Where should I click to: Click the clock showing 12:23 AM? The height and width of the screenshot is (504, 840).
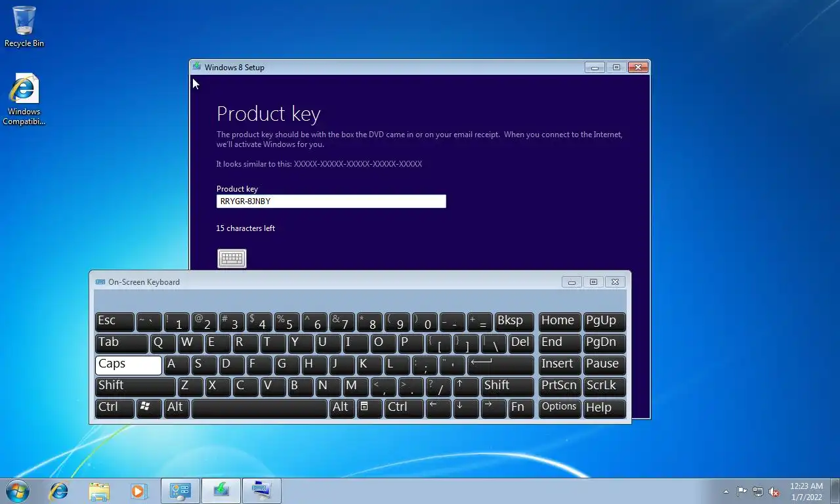click(x=806, y=492)
